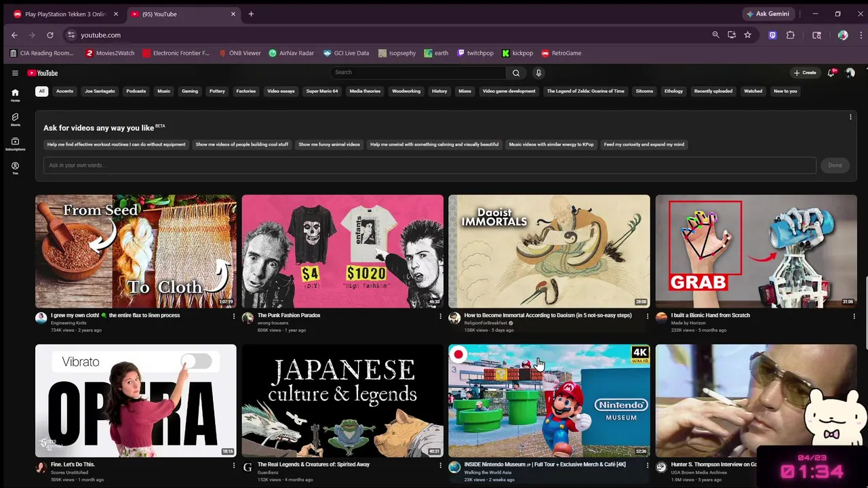Open the account avatar menu
The height and width of the screenshot is (488, 868).
850,73
